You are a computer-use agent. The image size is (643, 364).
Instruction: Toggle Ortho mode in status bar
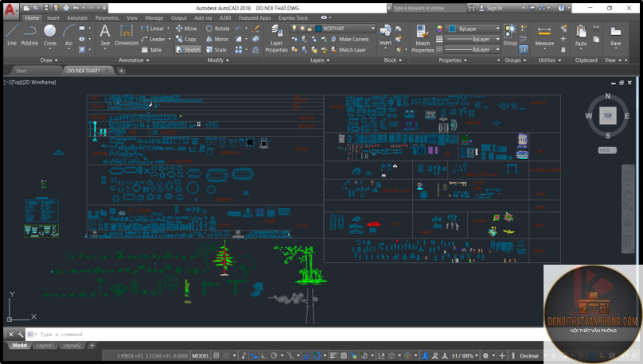coord(264,355)
